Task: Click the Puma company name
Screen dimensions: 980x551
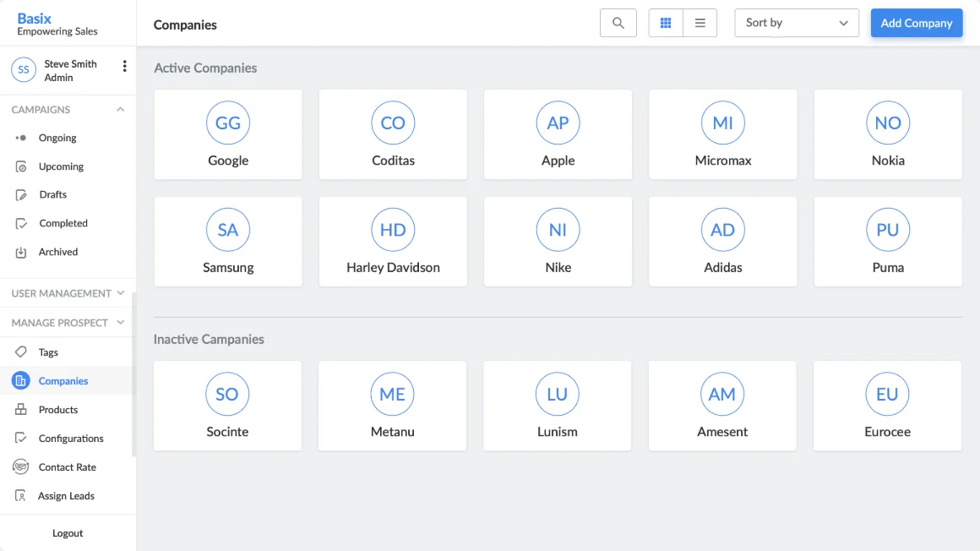Action: pos(888,268)
